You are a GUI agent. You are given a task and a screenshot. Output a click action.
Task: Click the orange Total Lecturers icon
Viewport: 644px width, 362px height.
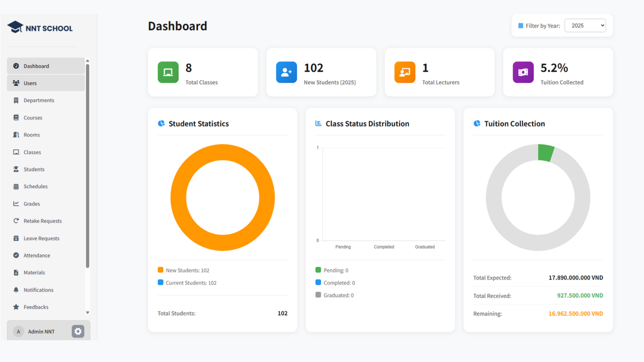(x=405, y=72)
